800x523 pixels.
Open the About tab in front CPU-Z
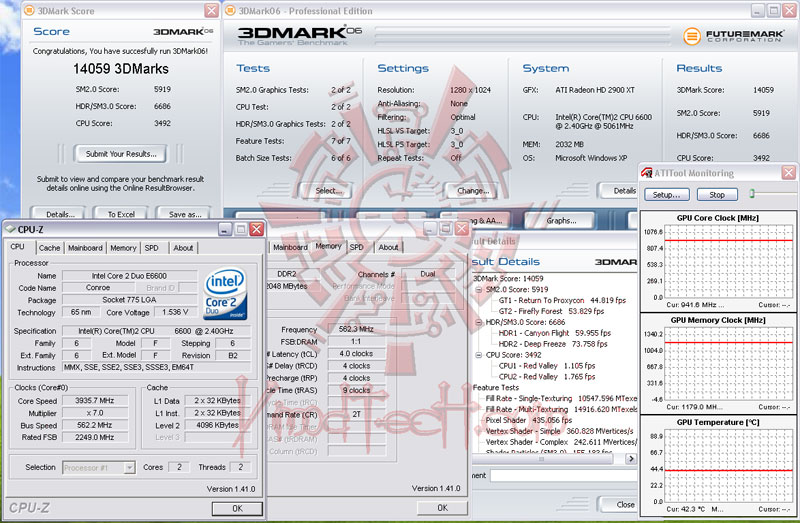[183, 248]
